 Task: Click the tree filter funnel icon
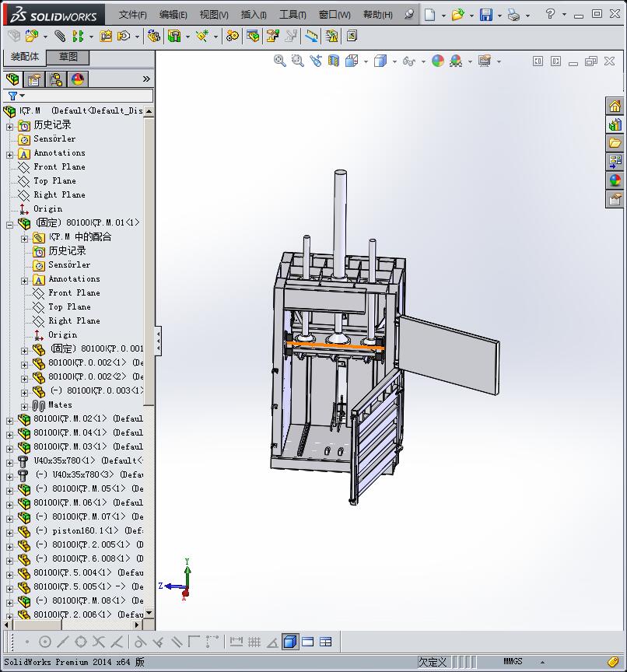pos(13,96)
